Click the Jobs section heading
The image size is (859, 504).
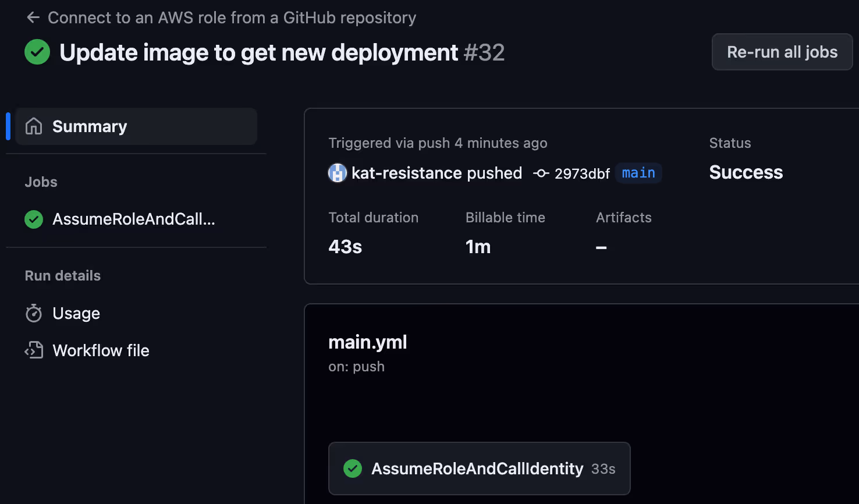[41, 182]
